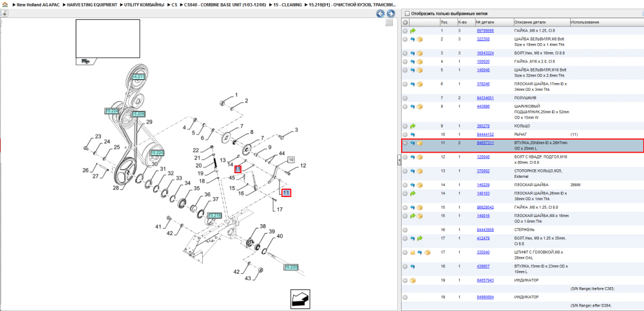
Task: Open part number link 84057311
Action: [485, 142]
